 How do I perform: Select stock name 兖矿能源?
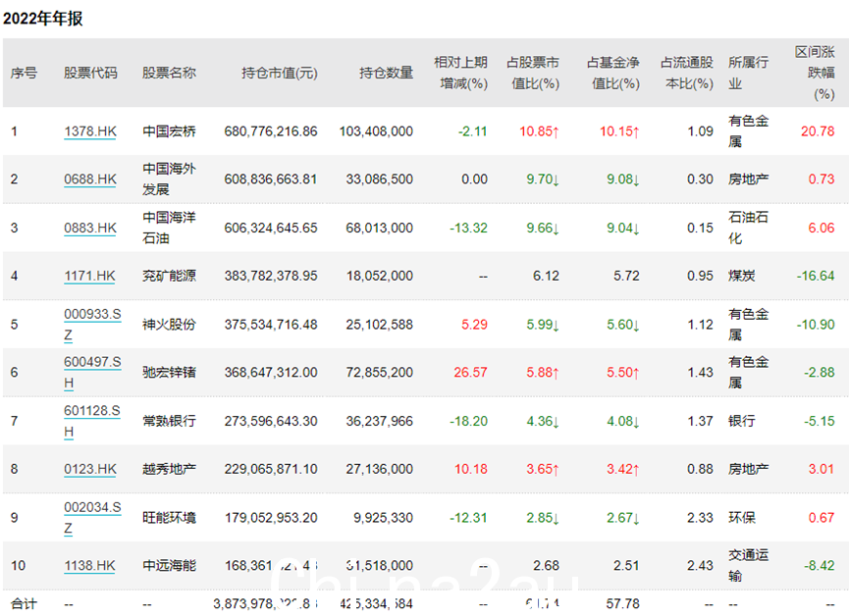[x=169, y=276]
